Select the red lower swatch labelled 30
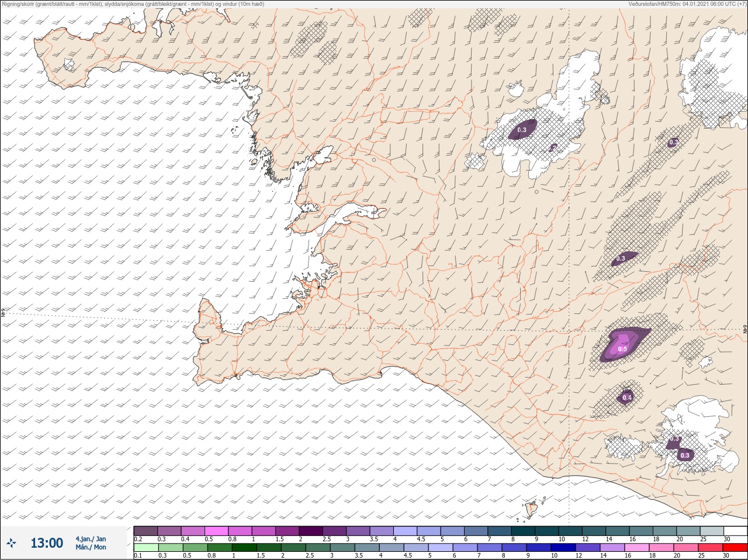Screen dimensions: 748x560 [x=735, y=548]
